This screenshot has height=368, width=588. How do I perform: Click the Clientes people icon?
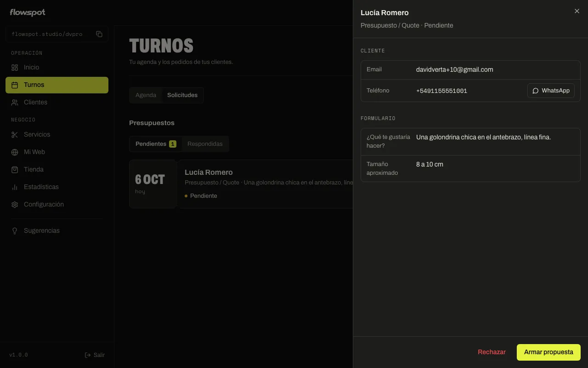click(15, 102)
